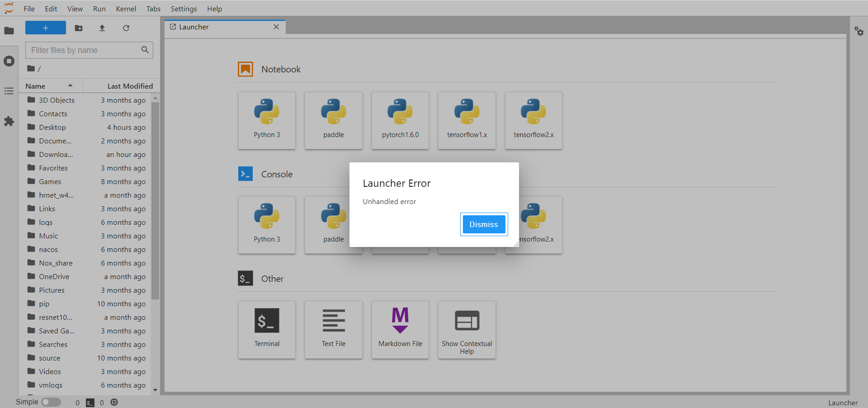This screenshot has width=868, height=408.
Task: Select the Pictures folder
Action: (85, 290)
